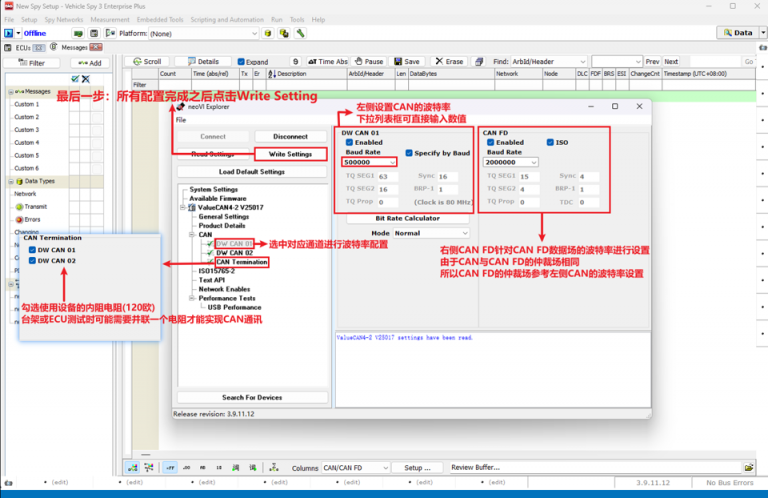Screen dimensions: 768x498
Task: Click the Bit Rate Calculator button
Action: point(407,218)
